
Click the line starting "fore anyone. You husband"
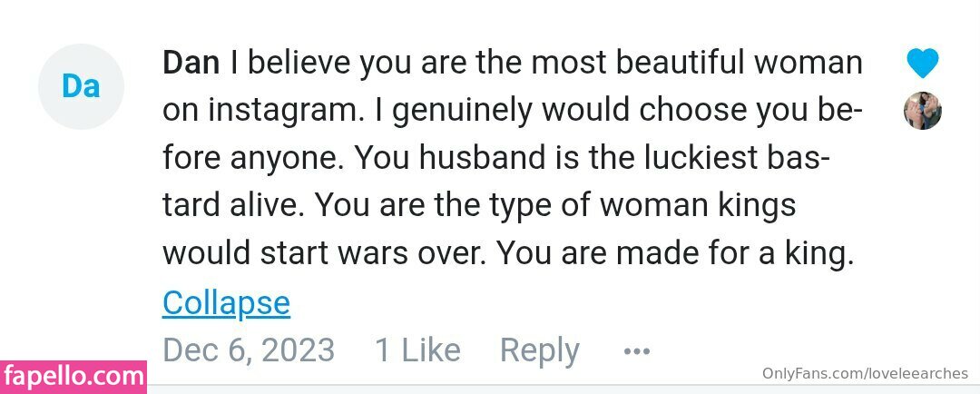click(495, 159)
